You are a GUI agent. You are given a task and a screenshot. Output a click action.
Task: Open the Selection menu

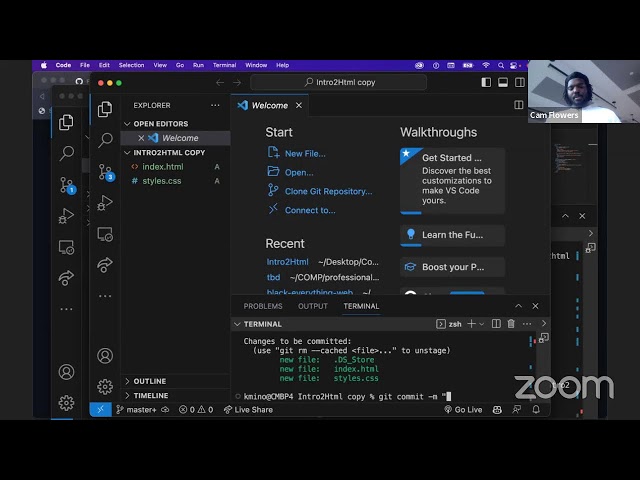pyautogui.click(x=131, y=65)
